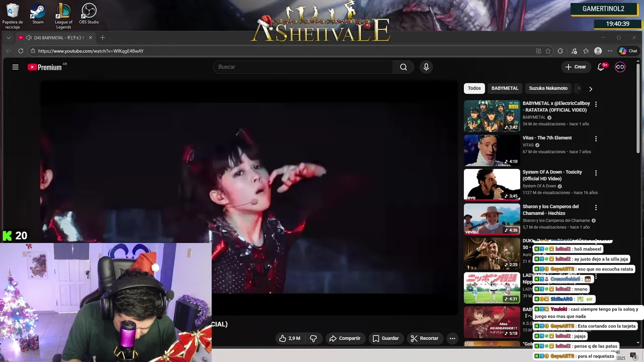Image resolution: width=644 pixels, height=362 pixels.
Task: Open the browser profile avatar
Action: [598, 51]
